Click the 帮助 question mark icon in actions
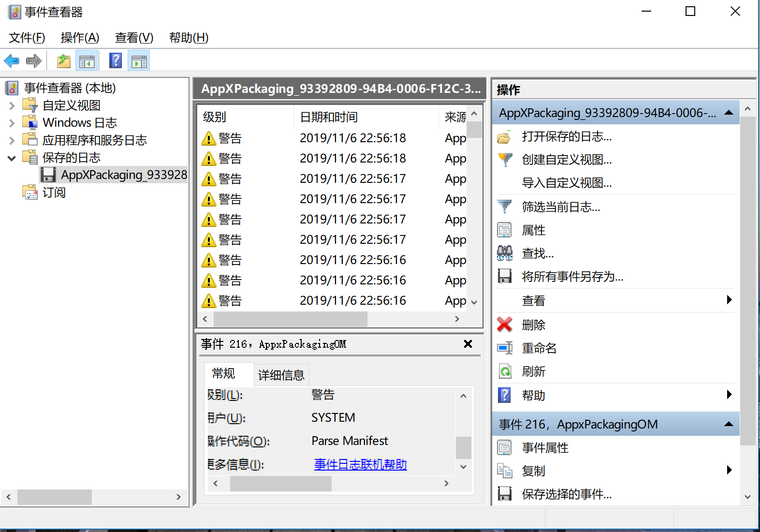Screen dimensions: 760x532 [x=504, y=395]
